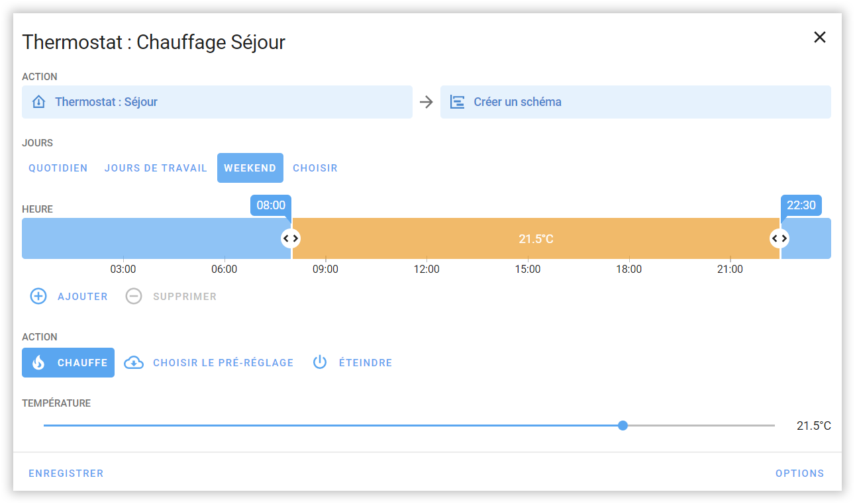Close the thermostat dialog with the X

[820, 37]
